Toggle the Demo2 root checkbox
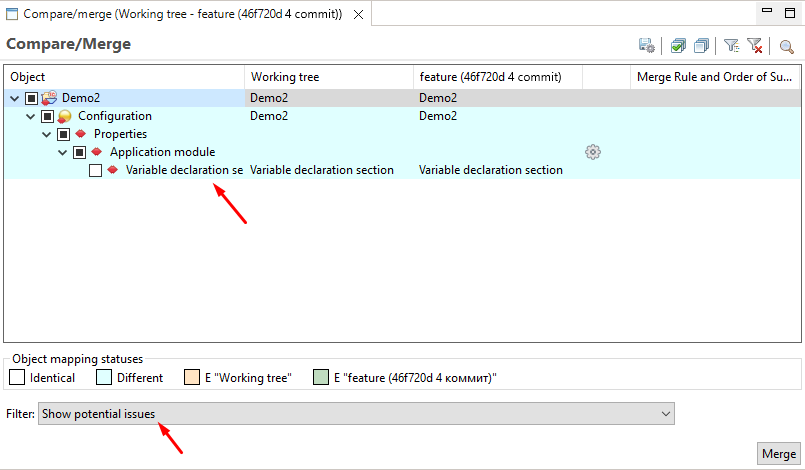 click(x=31, y=98)
